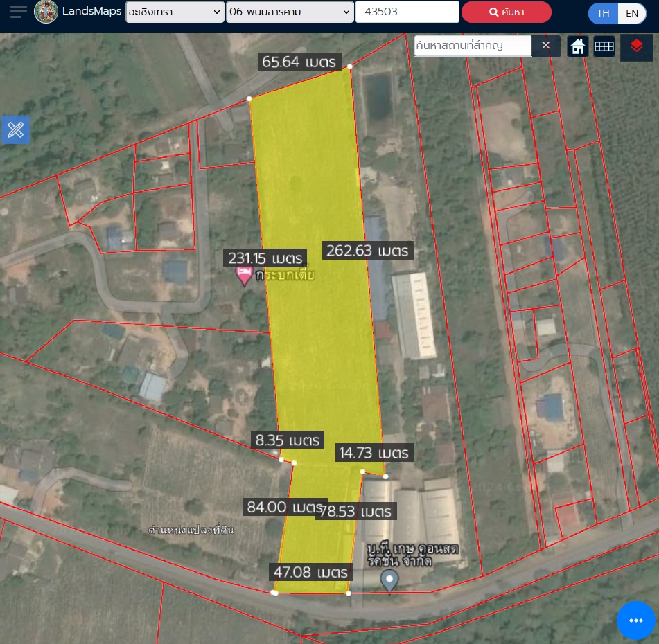
Task: Click the pink hotel marker on map
Action: 244,276
